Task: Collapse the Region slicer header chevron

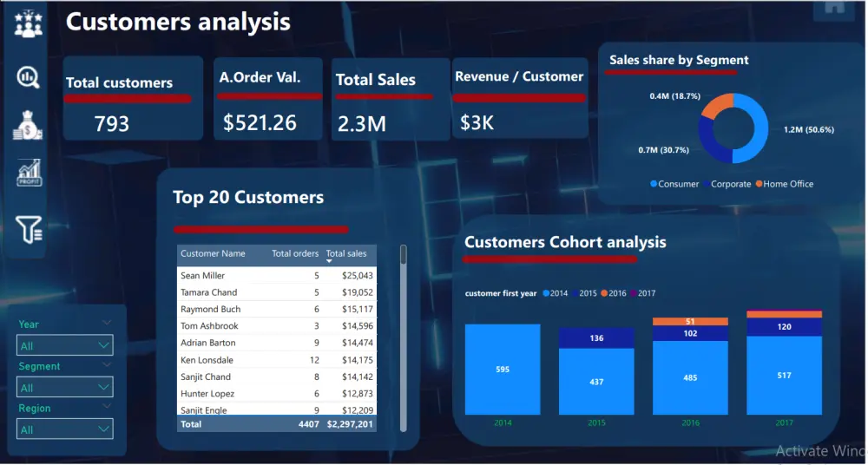Action: pyautogui.click(x=107, y=406)
